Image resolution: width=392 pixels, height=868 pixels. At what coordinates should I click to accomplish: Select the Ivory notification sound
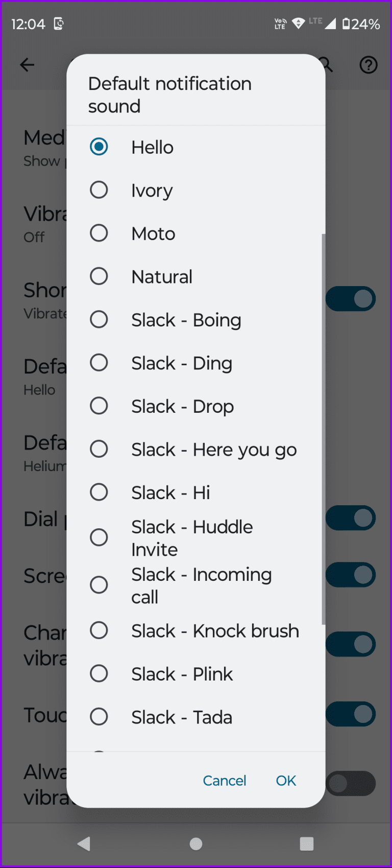(99, 190)
